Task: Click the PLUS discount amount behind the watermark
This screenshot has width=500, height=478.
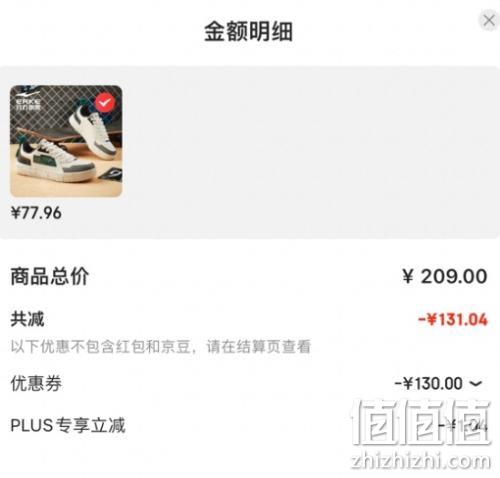Action: [462, 426]
